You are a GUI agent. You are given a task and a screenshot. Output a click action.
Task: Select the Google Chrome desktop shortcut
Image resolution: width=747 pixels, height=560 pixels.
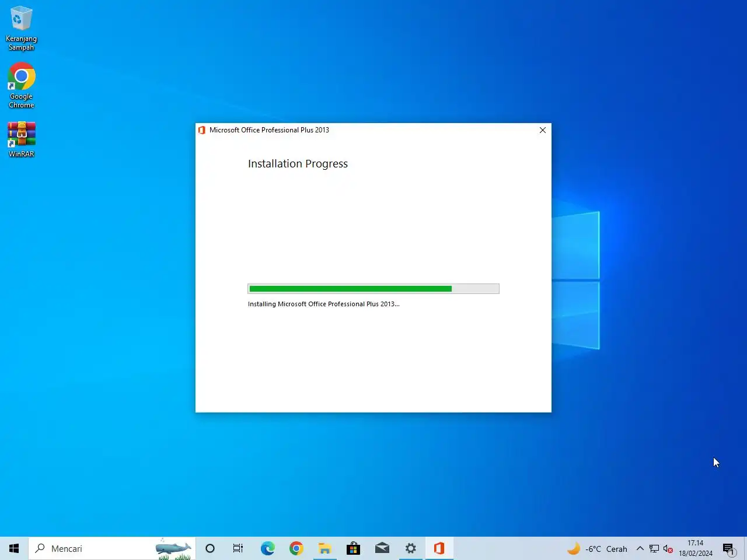pos(21,86)
